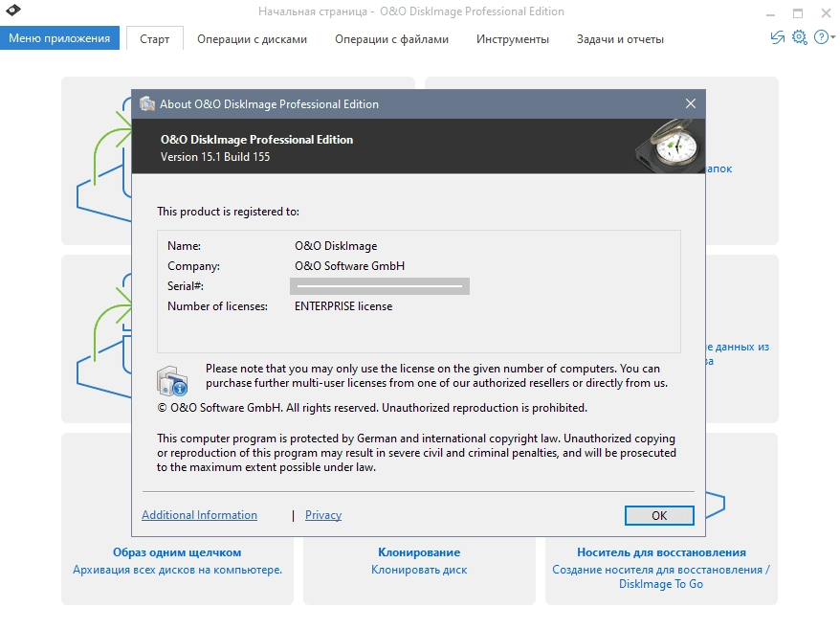The image size is (840, 630).
Task: Maximize the DiskImage main window
Action: pyautogui.click(x=798, y=12)
